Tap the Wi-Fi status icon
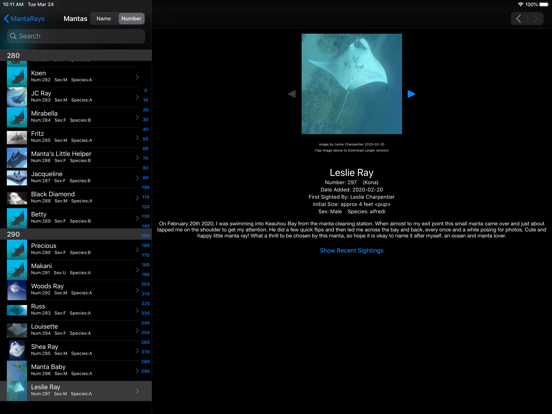Image resolution: width=552 pixels, height=414 pixels. pyautogui.click(x=520, y=4)
